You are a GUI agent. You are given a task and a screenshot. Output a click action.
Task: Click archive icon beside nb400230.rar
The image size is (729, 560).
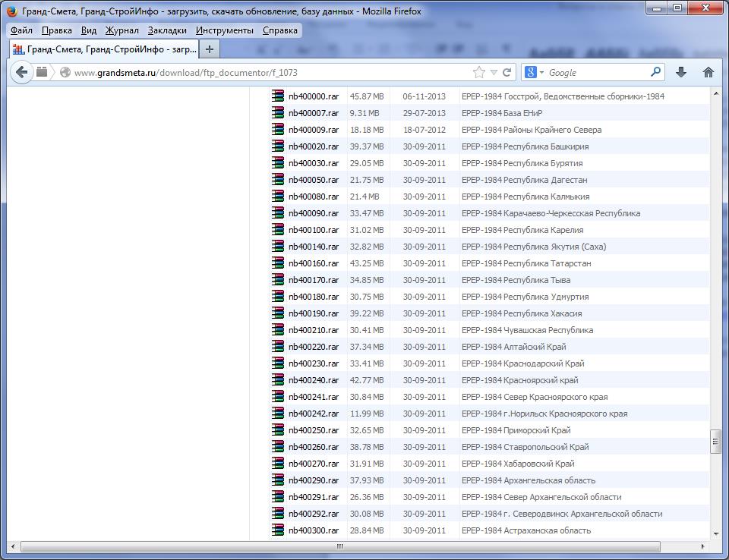278,363
